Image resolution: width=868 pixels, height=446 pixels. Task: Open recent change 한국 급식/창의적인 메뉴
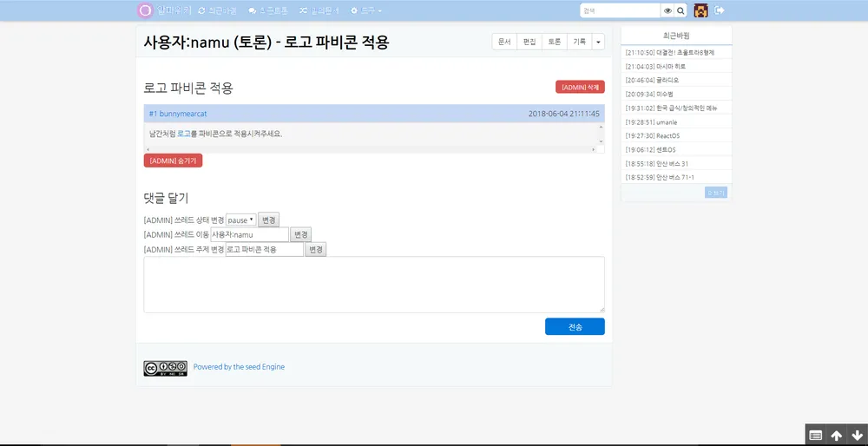click(687, 108)
